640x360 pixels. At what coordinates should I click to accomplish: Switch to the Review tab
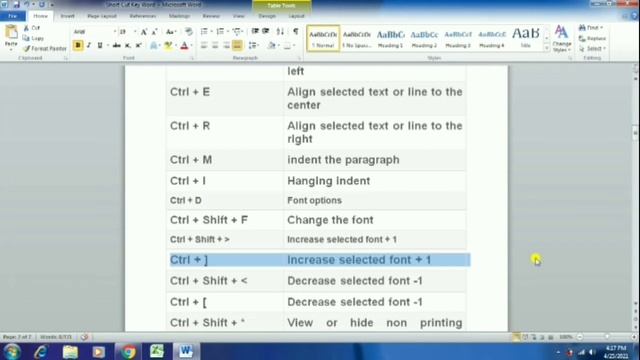point(211,16)
